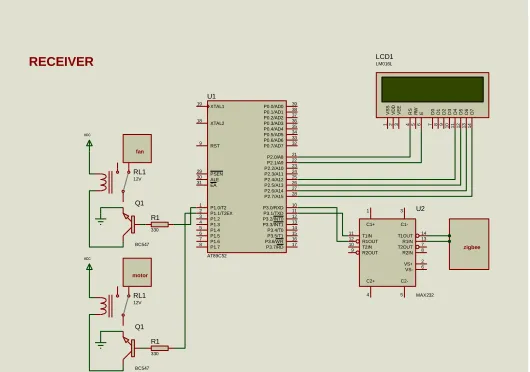Image resolution: width=530 pixels, height=372 pixels.
Task: Click the AT89C52 part name below U1
Action: click(x=217, y=256)
